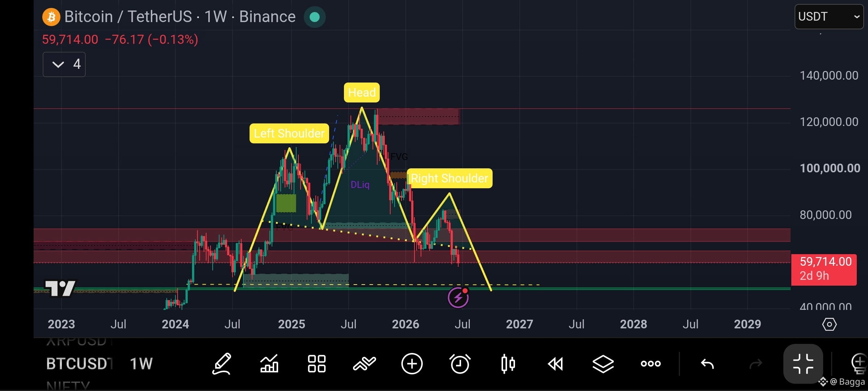Select the Left Shoulder label
Image resolution: width=868 pixels, height=391 pixels.
(289, 133)
